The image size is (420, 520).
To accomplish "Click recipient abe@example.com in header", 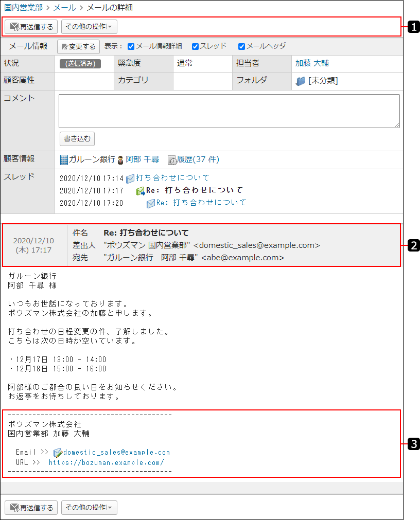I will [242, 258].
